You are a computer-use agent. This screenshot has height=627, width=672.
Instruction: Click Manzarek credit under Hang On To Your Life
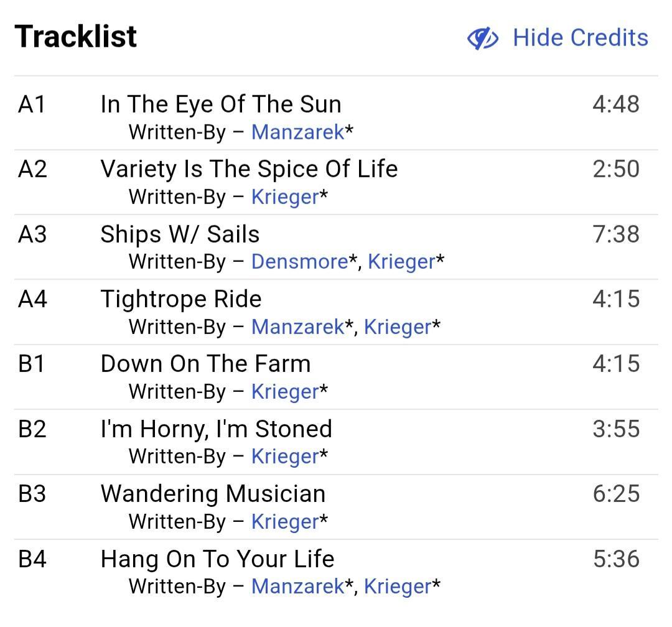tap(297, 587)
